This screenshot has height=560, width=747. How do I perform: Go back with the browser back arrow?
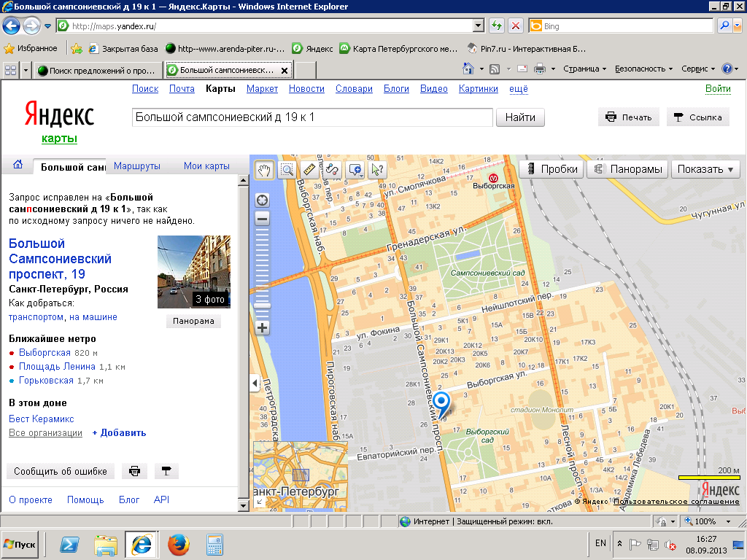click(x=12, y=26)
